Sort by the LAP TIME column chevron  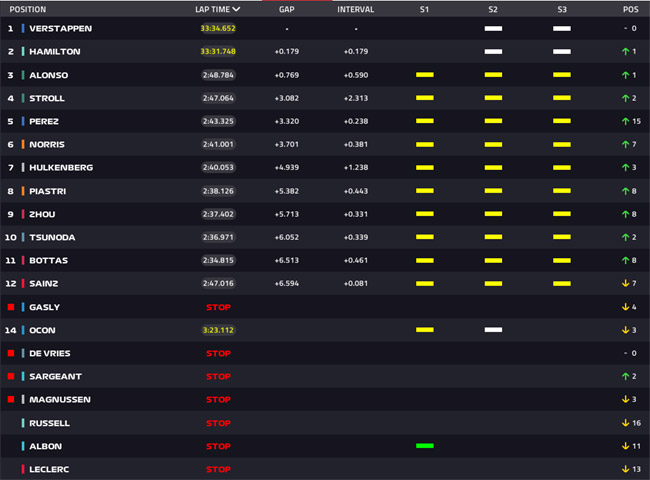236,9
